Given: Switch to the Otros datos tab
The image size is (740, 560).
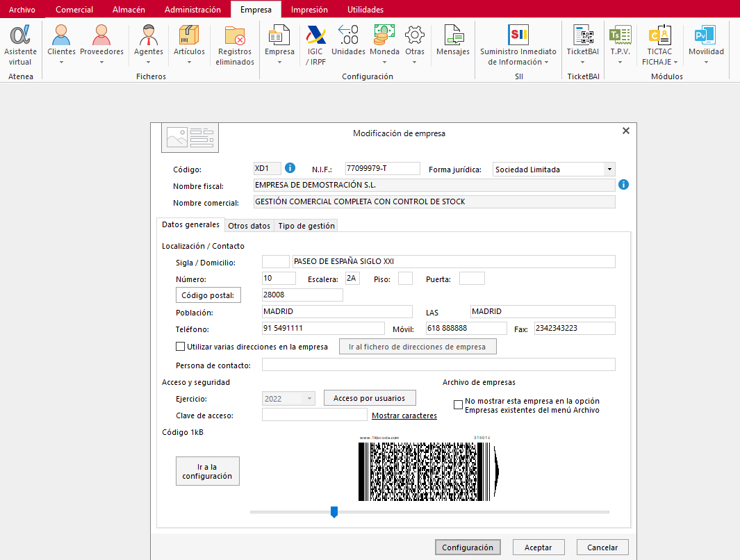Looking at the screenshot, I should point(249,226).
